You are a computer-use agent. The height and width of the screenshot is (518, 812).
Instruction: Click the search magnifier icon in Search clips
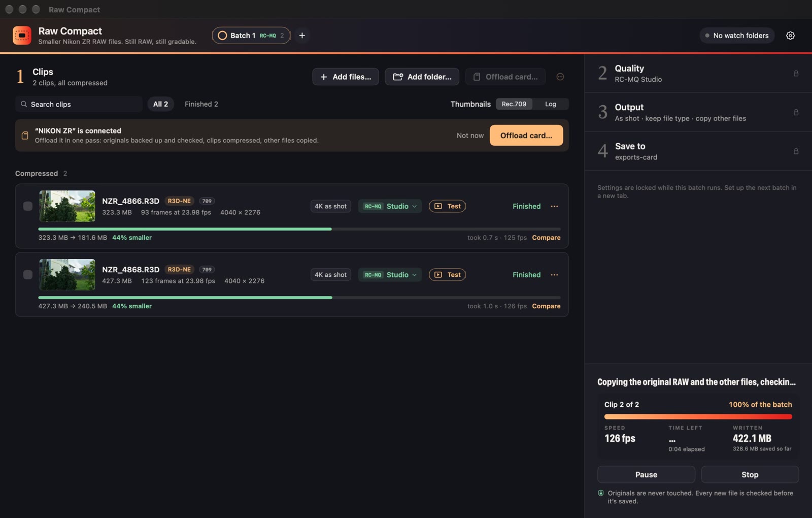(x=24, y=104)
